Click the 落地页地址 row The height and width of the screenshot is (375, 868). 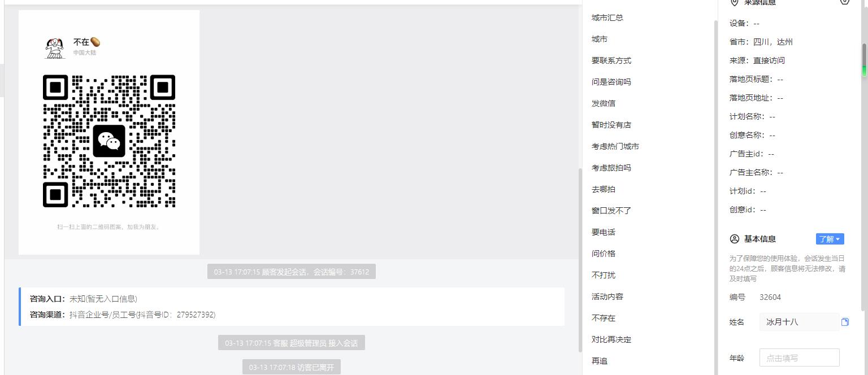[x=757, y=98]
